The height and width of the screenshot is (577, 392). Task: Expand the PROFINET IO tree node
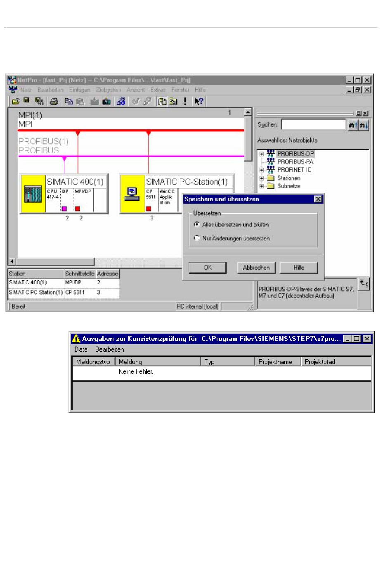point(262,170)
